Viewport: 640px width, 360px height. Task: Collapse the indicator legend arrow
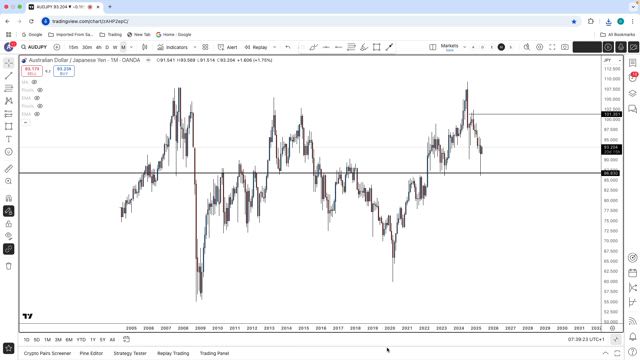point(25,122)
